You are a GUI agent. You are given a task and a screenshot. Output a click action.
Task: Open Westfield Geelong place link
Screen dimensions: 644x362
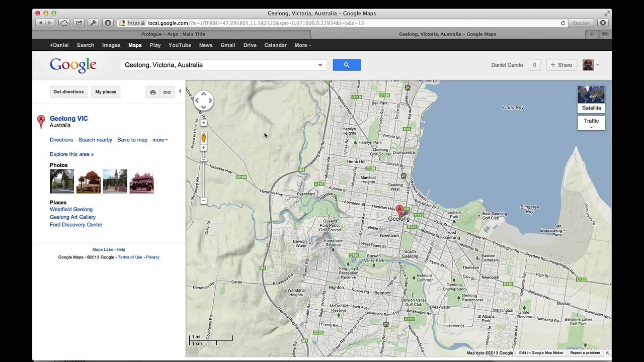(71, 209)
